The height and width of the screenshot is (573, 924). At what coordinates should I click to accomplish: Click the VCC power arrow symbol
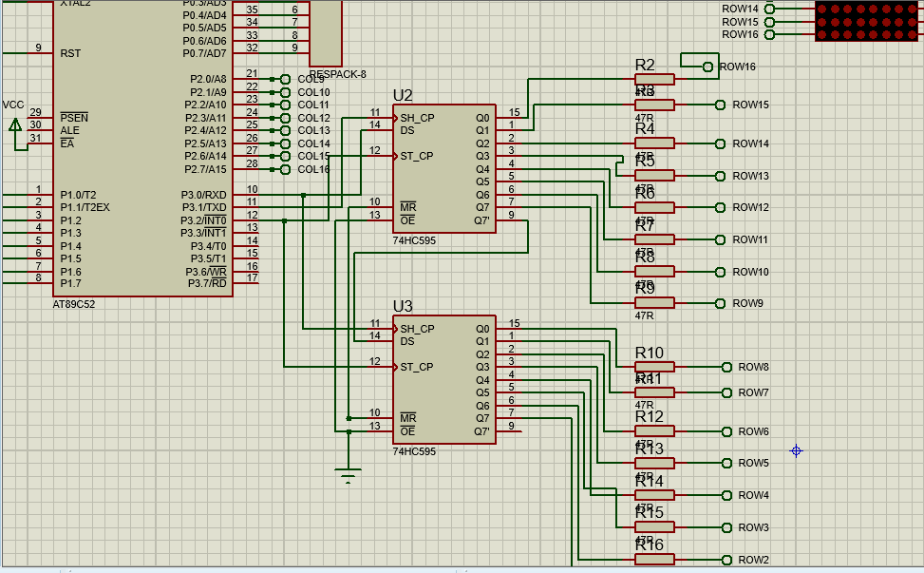coord(14,125)
